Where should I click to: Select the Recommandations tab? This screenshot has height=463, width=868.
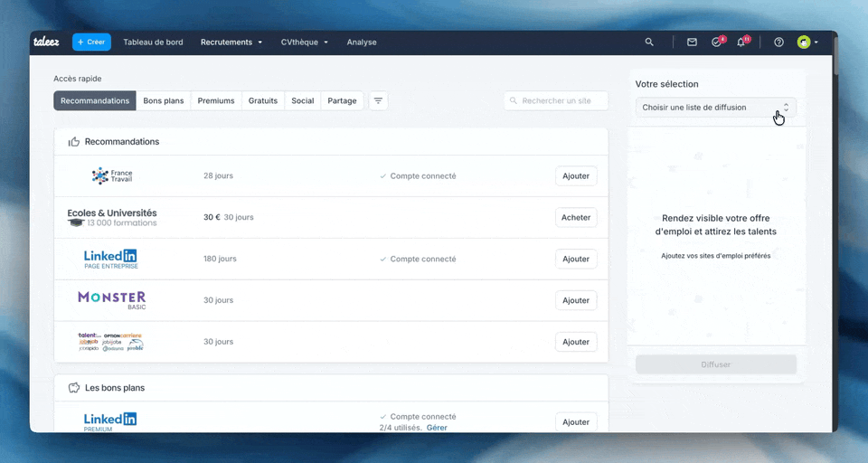[95, 100]
